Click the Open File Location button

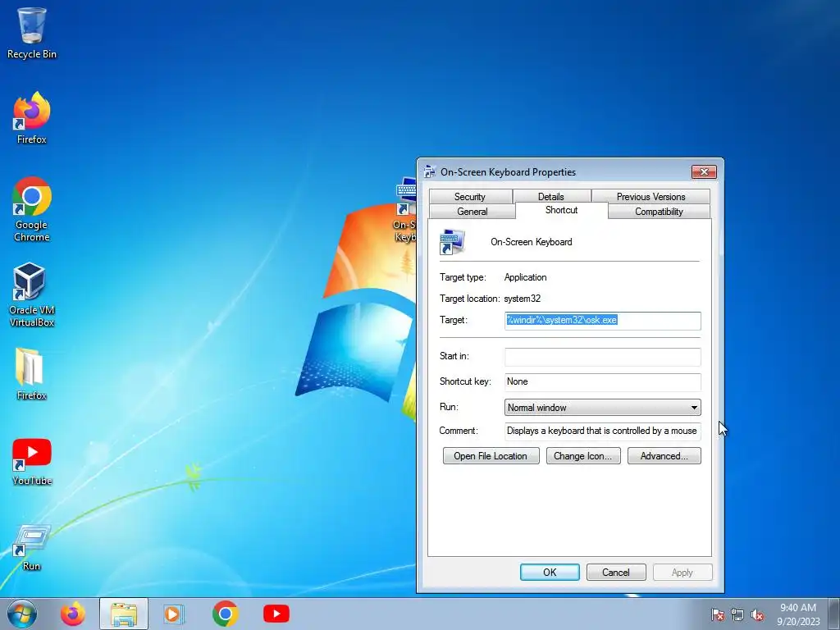pos(491,456)
